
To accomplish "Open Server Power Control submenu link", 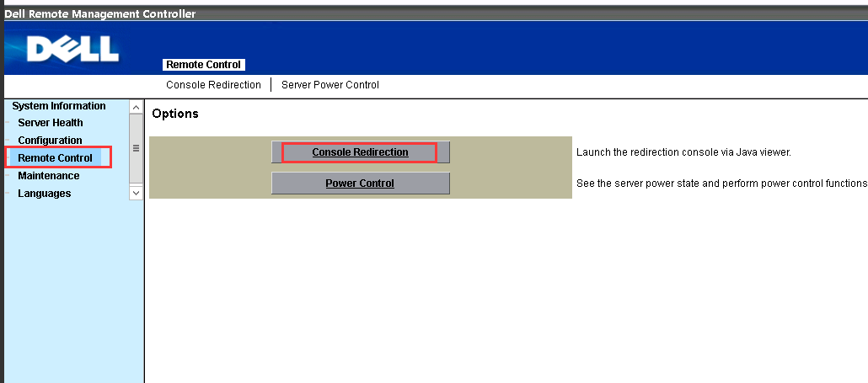I will click(x=330, y=84).
